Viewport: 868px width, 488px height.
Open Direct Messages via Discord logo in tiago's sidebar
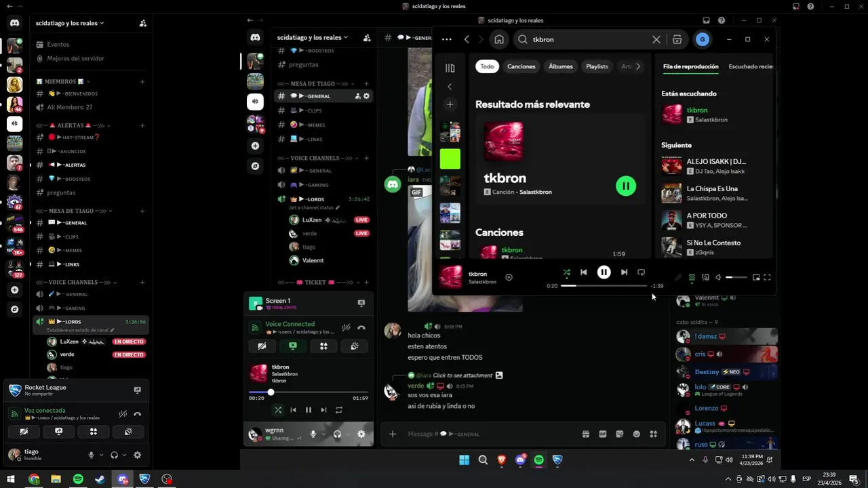(x=14, y=22)
